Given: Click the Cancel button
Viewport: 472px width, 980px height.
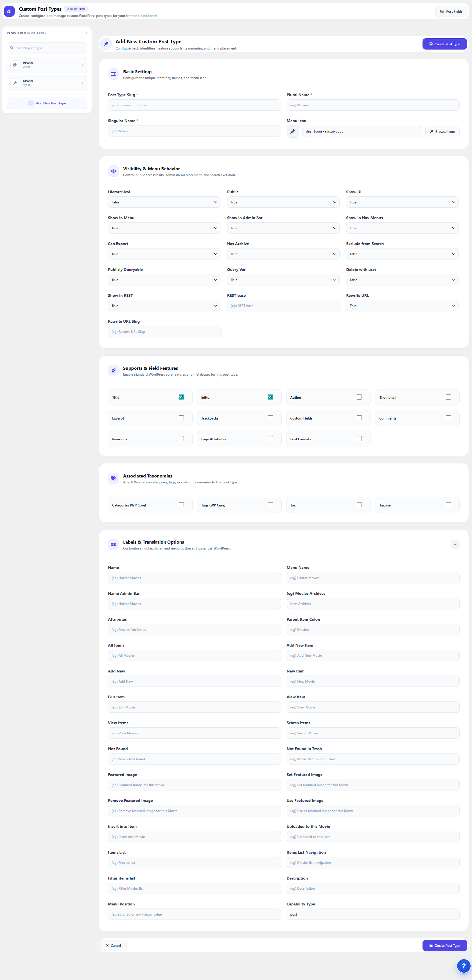Looking at the screenshot, I should [113, 946].
